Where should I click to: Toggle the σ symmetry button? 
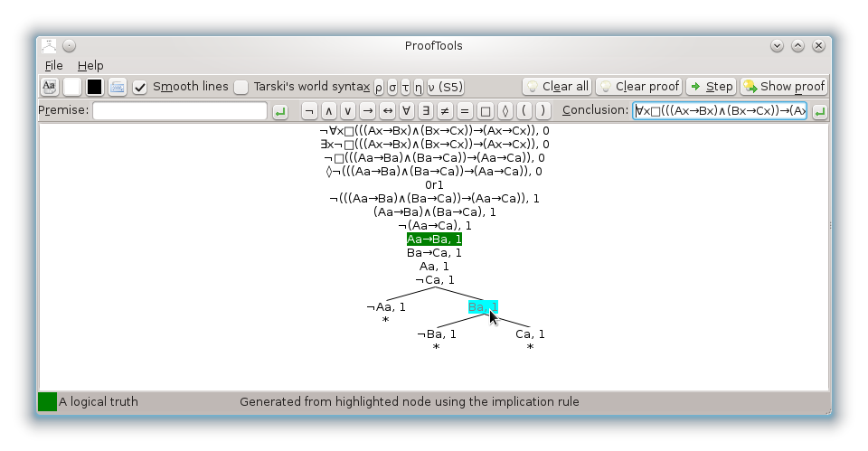pyautogui.click(x=392, y=87)
